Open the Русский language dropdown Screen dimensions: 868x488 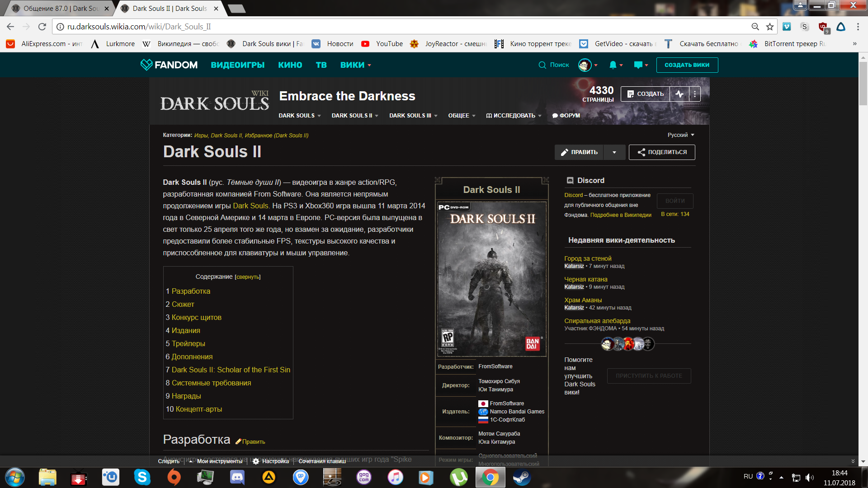click(x=681, y=135)
